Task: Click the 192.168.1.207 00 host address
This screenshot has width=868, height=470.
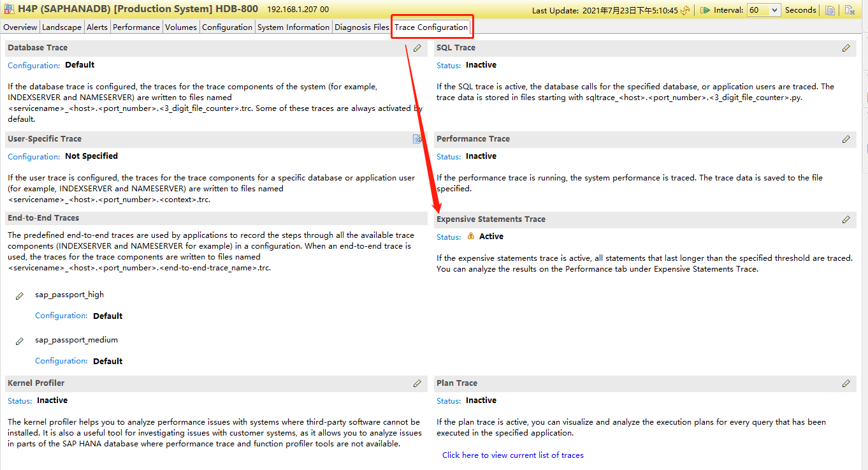Action: [298, 10]
